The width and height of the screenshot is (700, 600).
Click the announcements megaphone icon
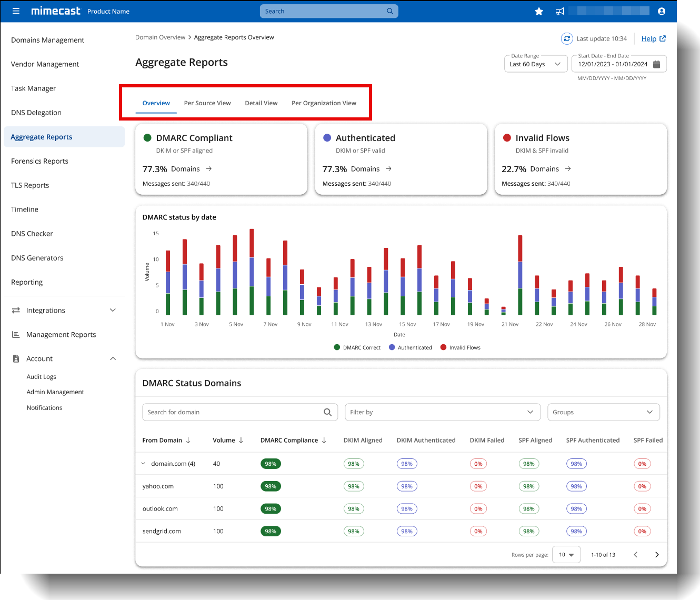pos(559,11)
